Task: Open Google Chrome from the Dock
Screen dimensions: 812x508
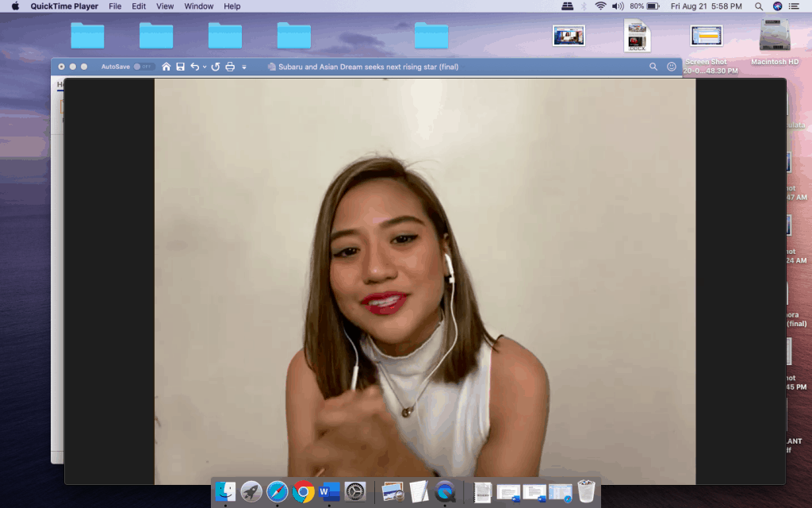Action: pyautogui.click(x=303, y=492)
